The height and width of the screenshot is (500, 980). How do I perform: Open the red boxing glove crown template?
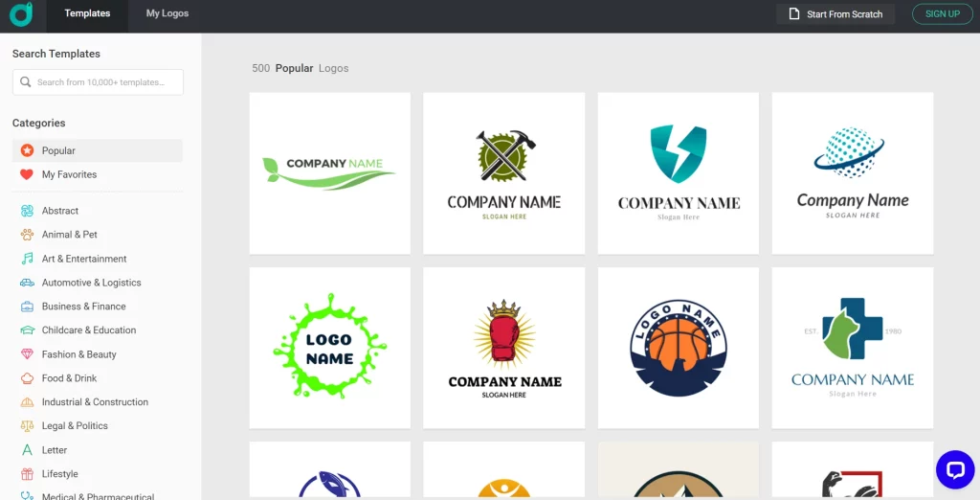[x=503, y=348]
